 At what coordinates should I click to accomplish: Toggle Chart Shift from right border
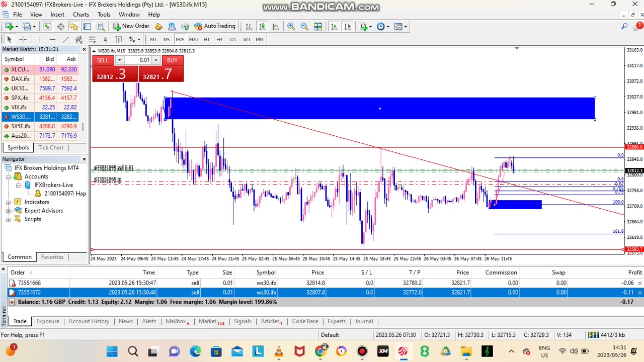coord(348,26)
